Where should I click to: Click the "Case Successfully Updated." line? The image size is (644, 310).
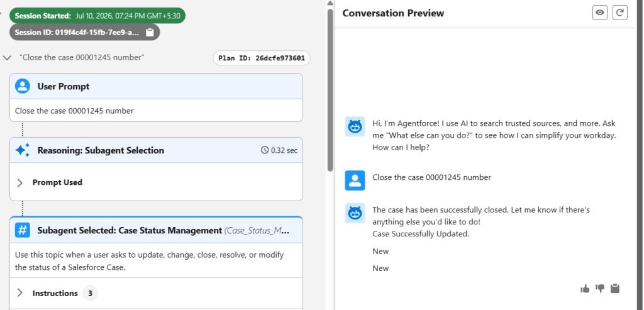pos(421,234)
